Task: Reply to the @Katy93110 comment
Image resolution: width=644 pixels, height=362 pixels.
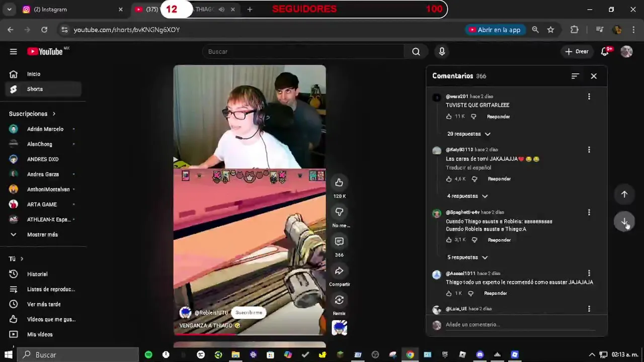Action: click(x=499, y=179)
